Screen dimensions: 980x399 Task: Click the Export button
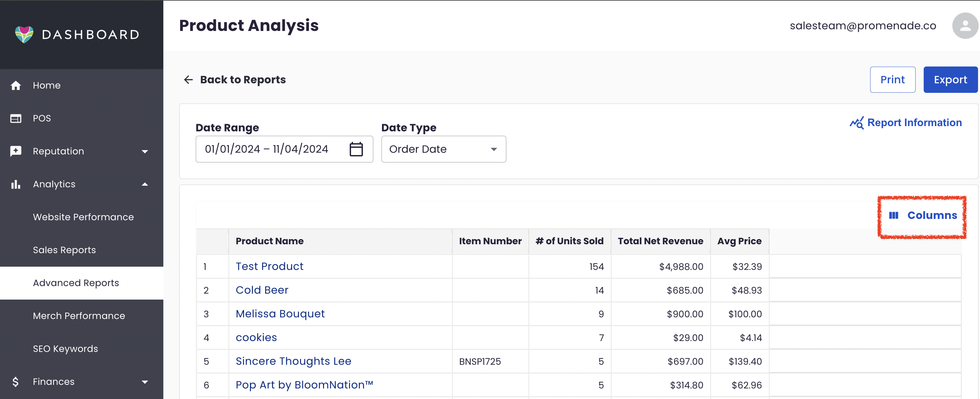coord(950,79)
